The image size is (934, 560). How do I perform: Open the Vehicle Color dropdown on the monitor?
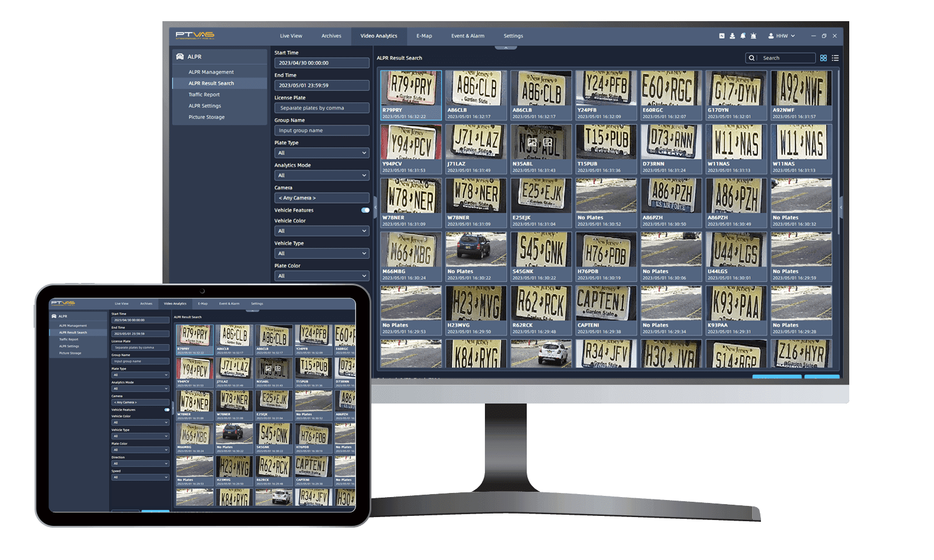[x=322, y=231]
